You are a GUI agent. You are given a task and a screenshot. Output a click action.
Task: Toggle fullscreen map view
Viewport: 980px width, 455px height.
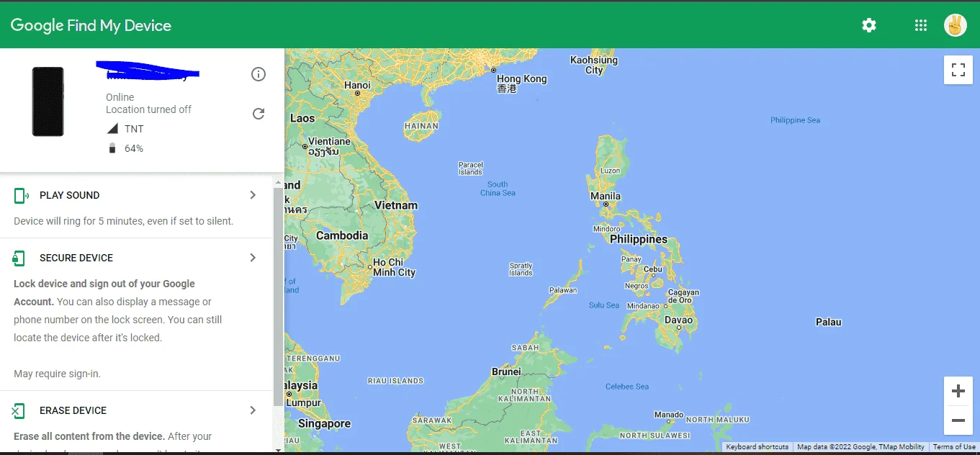(x=958, y=70)
